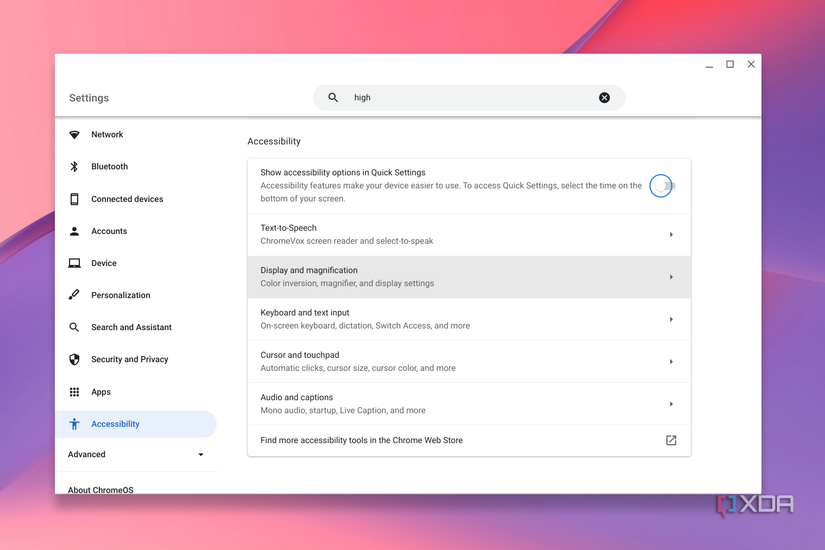Click the Accounts person icon
Screen dimensions: 825x550
(x=74, y=231)
